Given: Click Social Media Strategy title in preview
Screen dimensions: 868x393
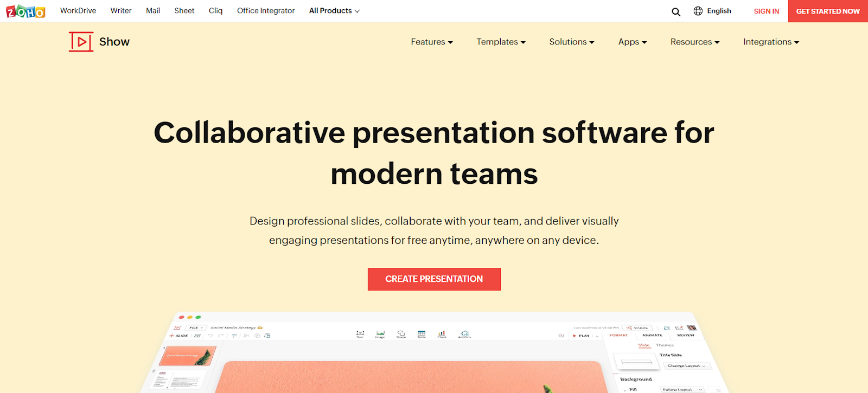Looking at the screenshot, I should click(233, 327).
